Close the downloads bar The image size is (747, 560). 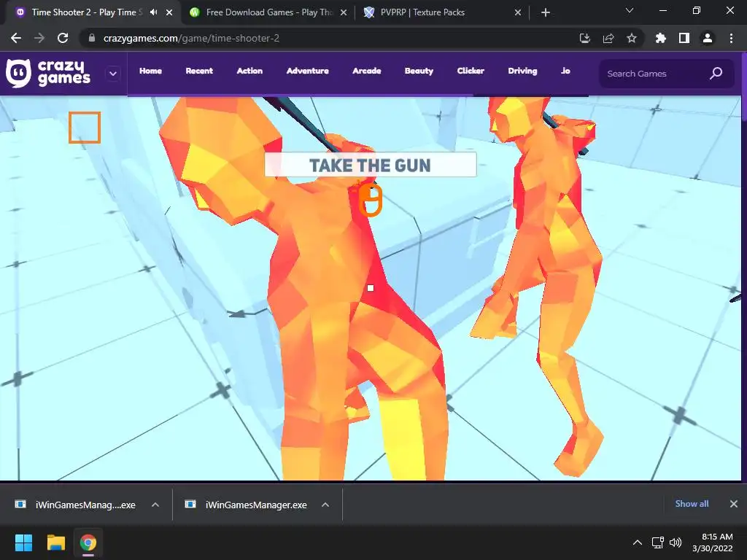(734, 504)
